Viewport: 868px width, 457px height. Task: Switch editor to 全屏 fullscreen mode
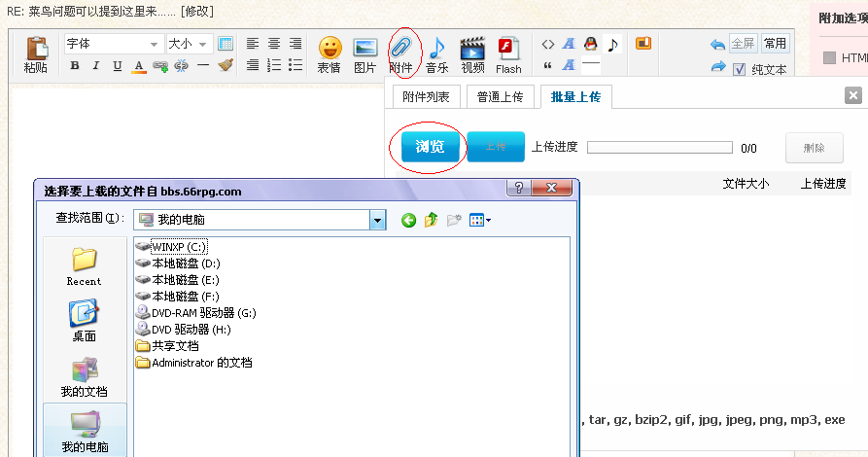tap(743, 44)
